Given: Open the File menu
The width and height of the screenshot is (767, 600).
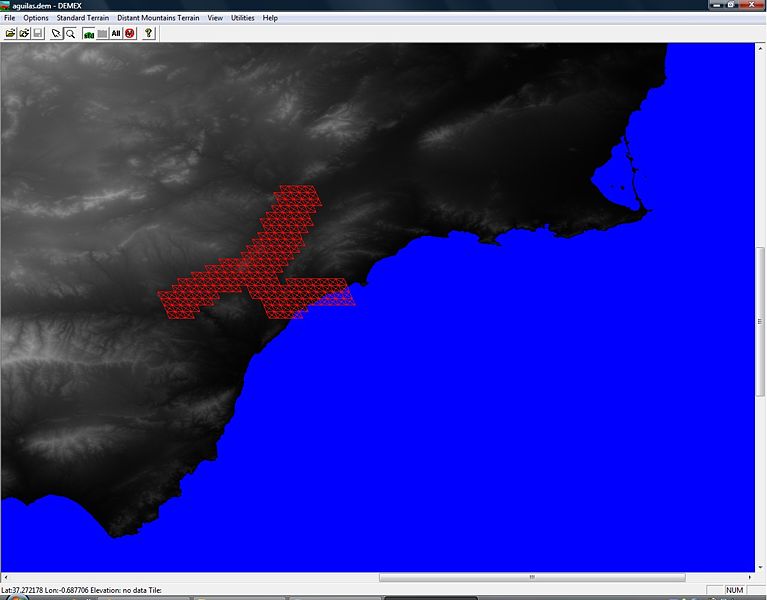Looking at the screenshot, I should pyautogui.click(x=10, y=18).
